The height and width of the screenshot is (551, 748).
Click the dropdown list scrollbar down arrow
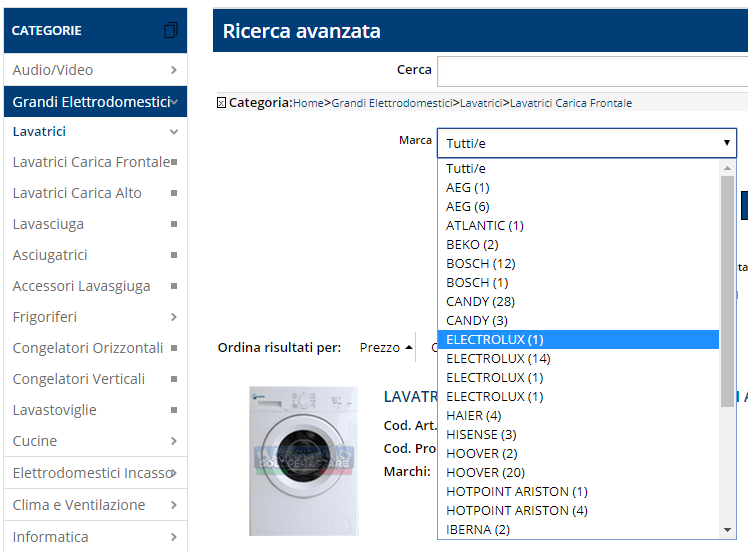(x=727, y=530)
